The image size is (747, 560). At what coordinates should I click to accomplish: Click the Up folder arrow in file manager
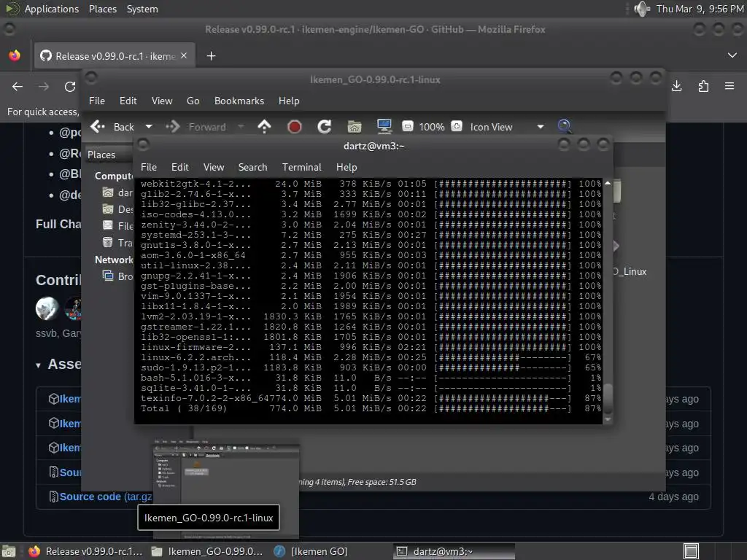pyautogui.click(x=264, y=127)
